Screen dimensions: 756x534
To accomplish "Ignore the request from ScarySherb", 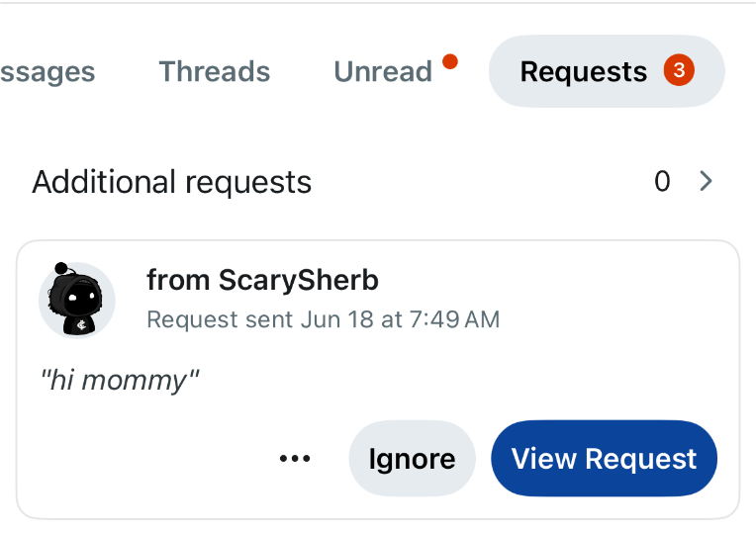I will [x=412, y=458].
